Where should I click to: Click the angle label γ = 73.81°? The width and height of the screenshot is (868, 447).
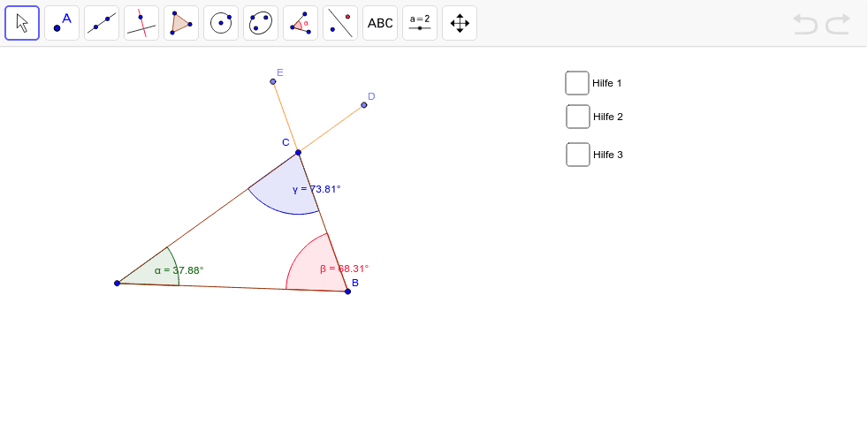click(x=316, y=189)
